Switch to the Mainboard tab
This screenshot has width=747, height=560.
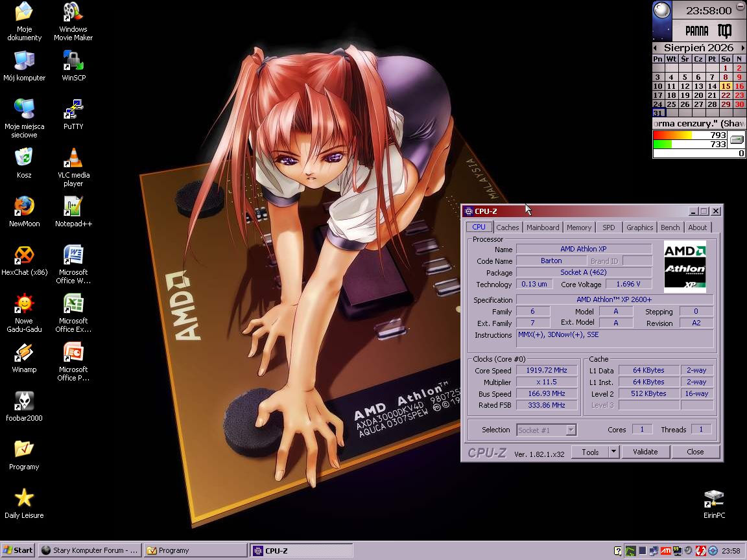pyautogui.click(x=543, y=227)
